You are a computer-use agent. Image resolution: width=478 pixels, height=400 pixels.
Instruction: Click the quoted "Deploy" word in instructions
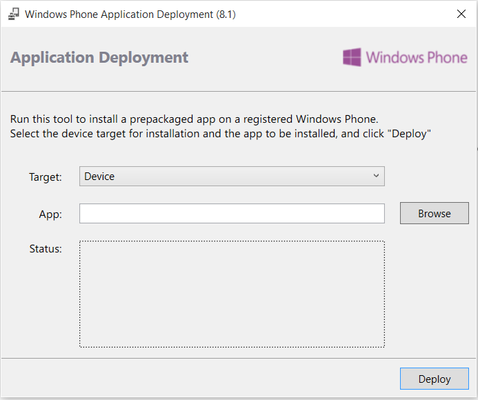coord(409,134)
